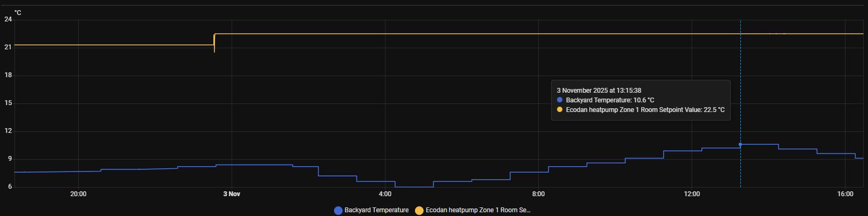
Task: Select the tooltip timestamp 3 November 2025
Action: click(599, 91)
